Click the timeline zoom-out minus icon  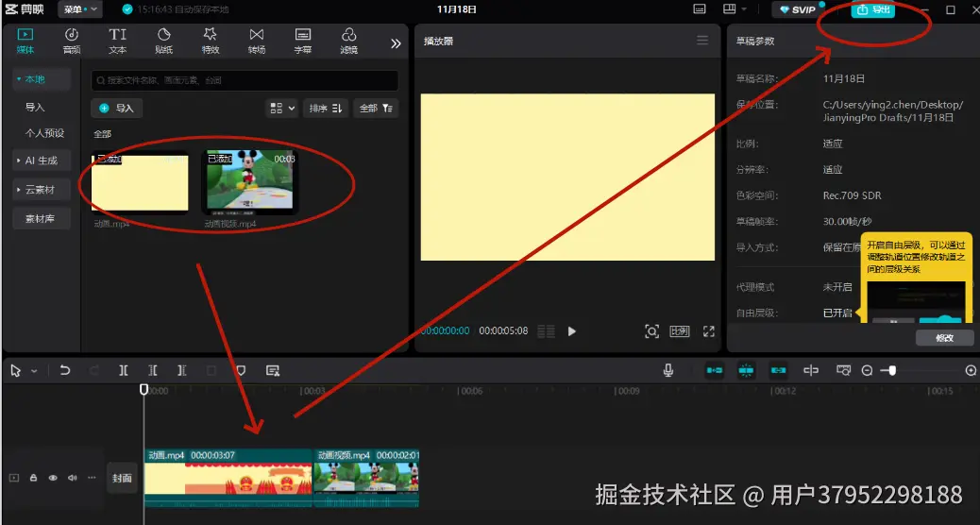(x=867, y=371)
